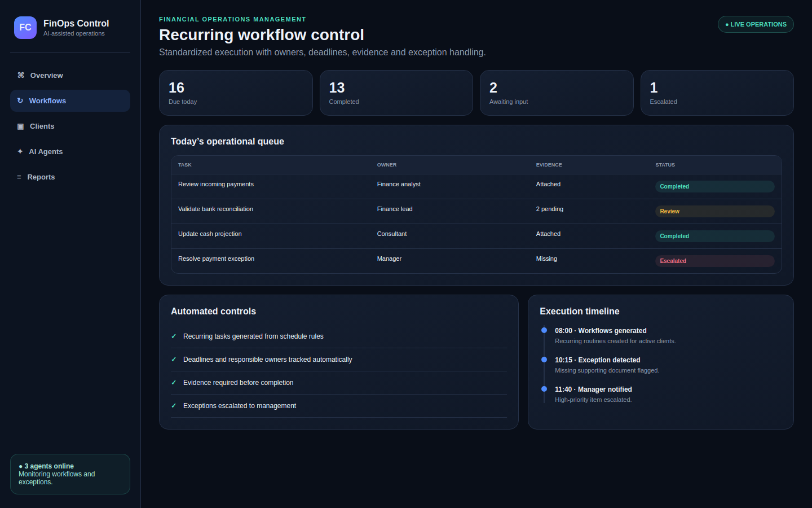Click the Today's operational queue heading
Screen dimensions: 812x508
point(227,141)
